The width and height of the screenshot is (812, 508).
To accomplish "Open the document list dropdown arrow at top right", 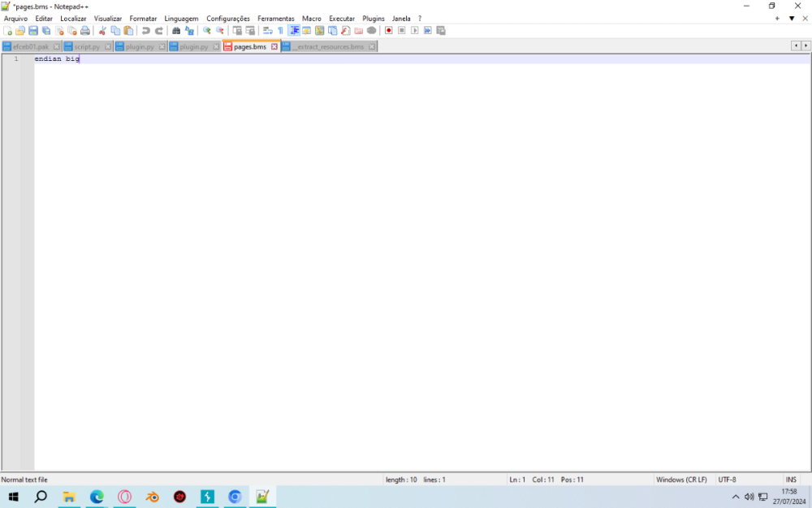I will tap(792, 18).
